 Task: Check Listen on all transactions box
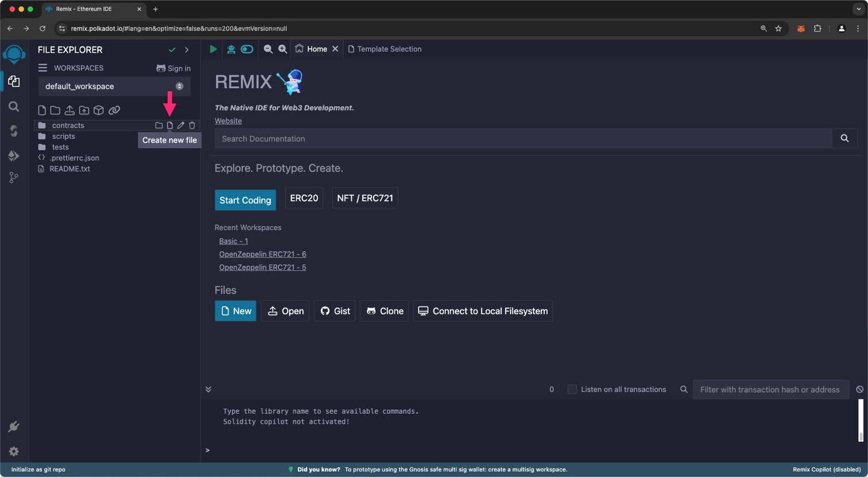(x=572, y=389)
